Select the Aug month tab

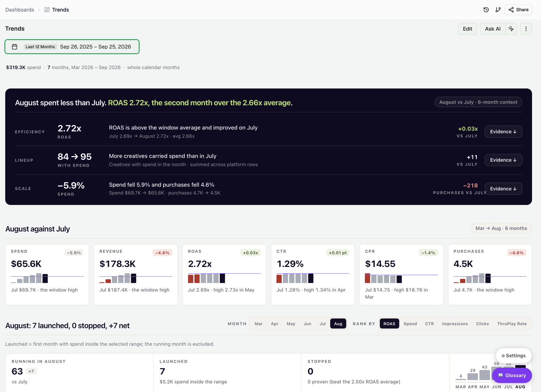pos(338,324)
